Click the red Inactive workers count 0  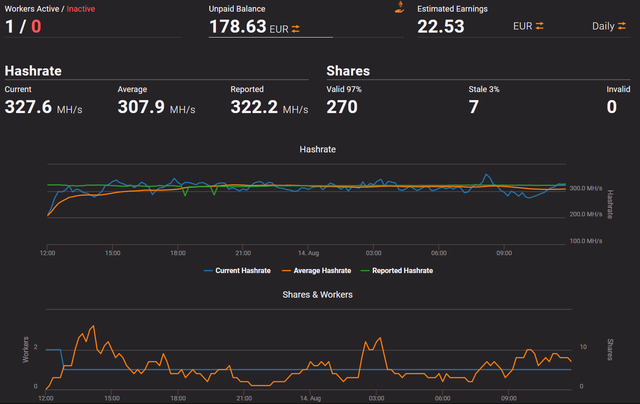36,27
